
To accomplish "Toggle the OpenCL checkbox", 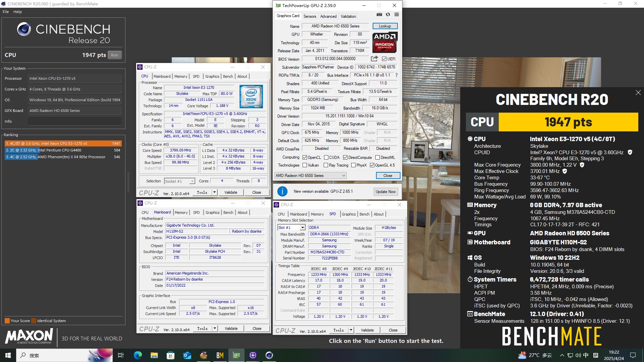I will coord(305,158).
